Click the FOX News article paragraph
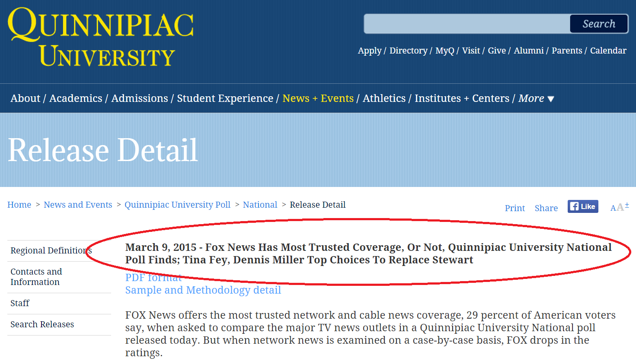636x364 pixels. tap(371, 334)
